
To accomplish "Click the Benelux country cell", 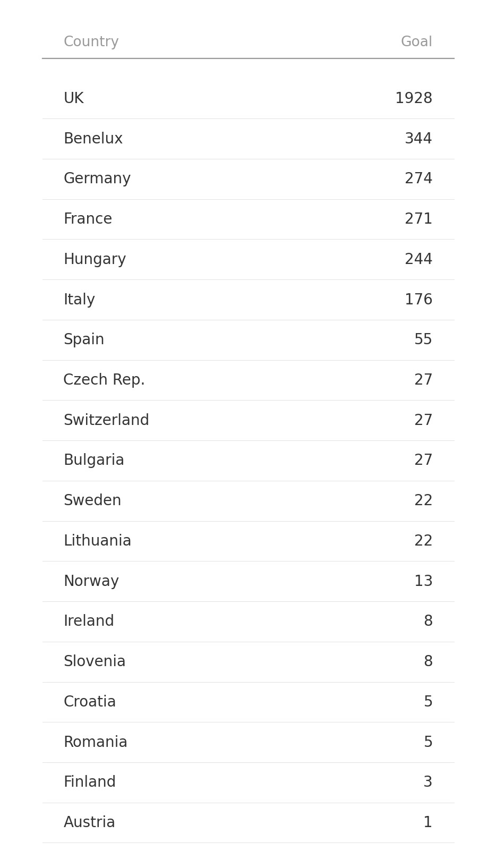I will coord(93,139).
